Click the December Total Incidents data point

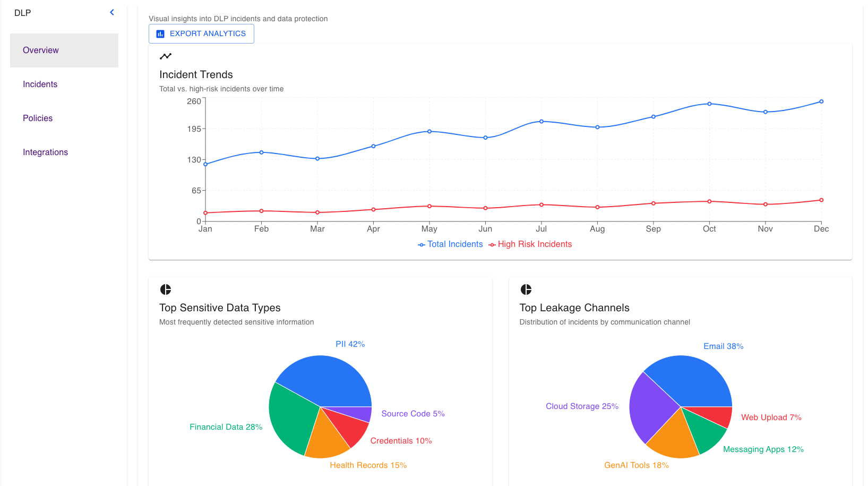pyautogui.click(x=821, y=101)
